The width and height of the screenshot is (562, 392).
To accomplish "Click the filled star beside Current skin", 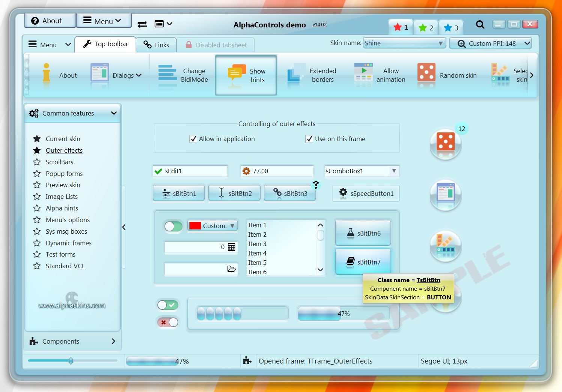I will coord(37,139).
